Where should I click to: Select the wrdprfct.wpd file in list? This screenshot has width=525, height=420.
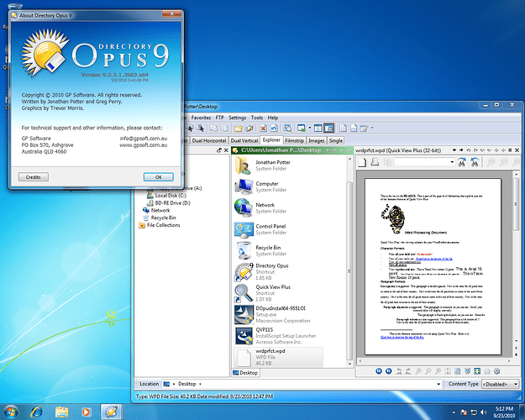[x=278, y=357]
